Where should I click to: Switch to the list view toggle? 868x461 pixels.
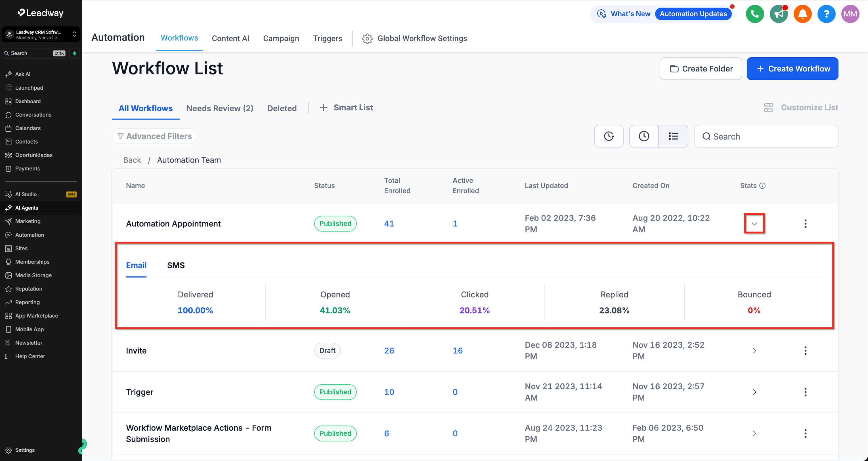(x=673, y=136)
